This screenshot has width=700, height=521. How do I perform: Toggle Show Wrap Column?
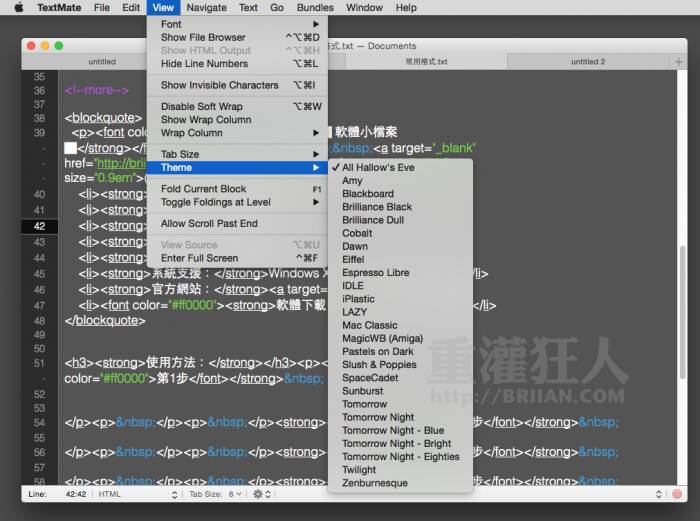[x=237, y=120]
